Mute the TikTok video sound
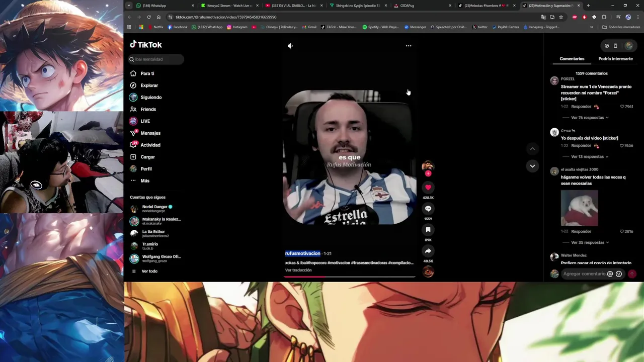This screenshot has height=362, width=644. point(290,46)
